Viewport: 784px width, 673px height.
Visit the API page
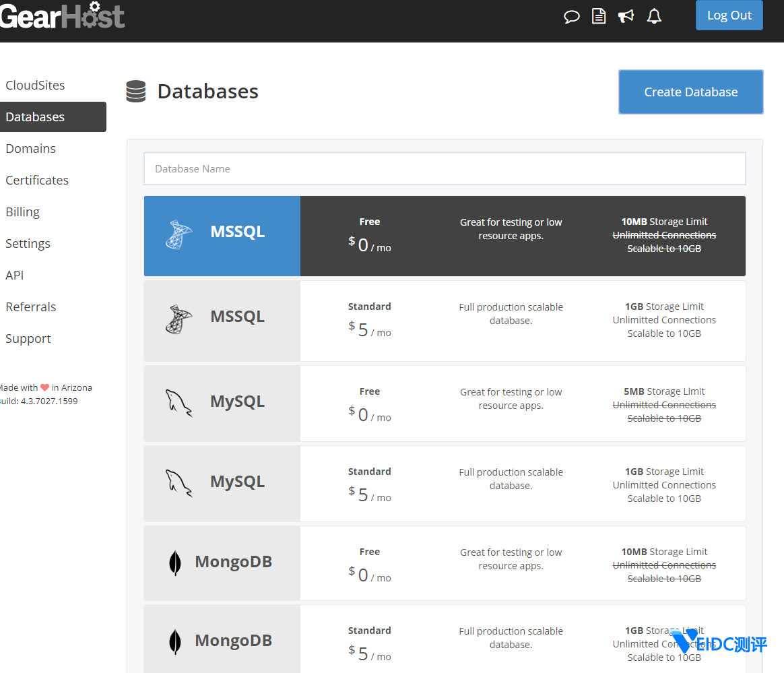[14, 275]
